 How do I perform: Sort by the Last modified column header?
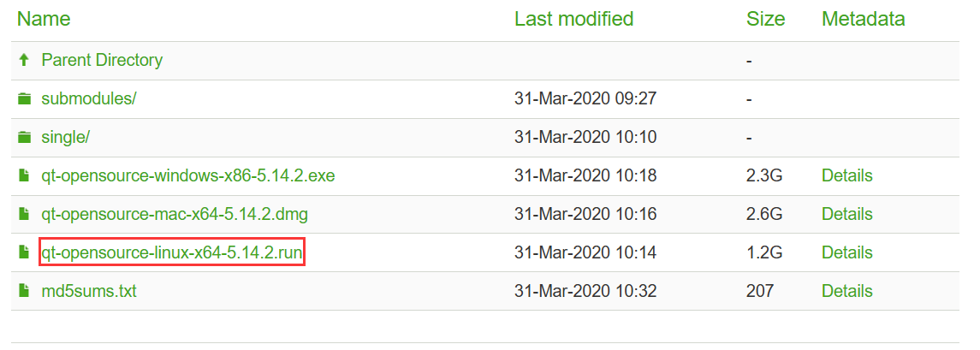(573, 18)
